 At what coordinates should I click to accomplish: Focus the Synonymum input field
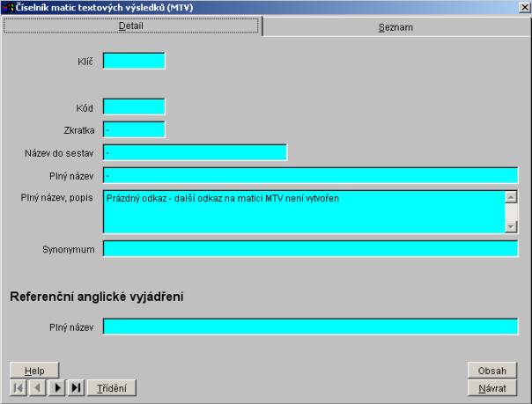tap(310, 249)
